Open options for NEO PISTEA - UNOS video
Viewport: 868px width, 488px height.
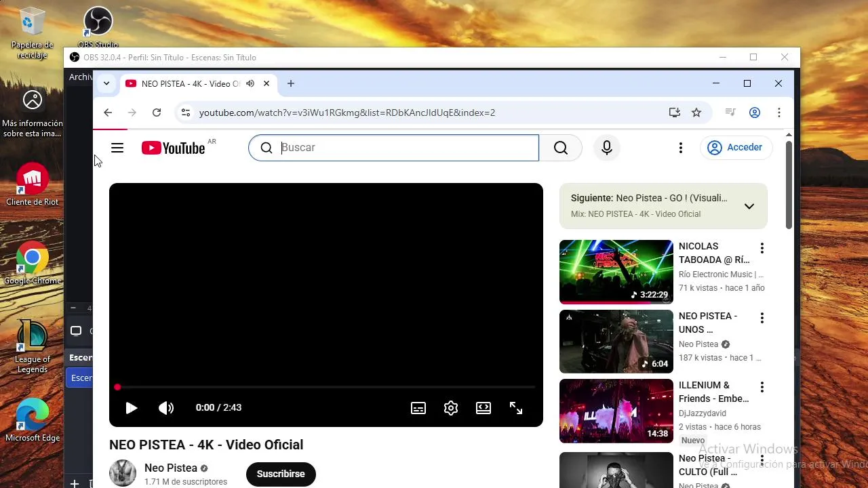(x=762, y=318)
